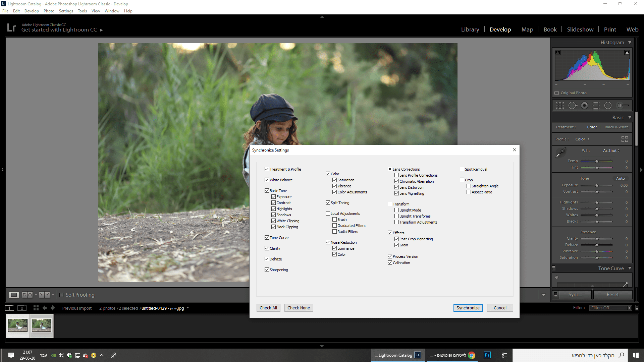Collapse the Histogram panel
Image resolution: width=644 pixels, height=362 pixels.
tap(630, 43)
